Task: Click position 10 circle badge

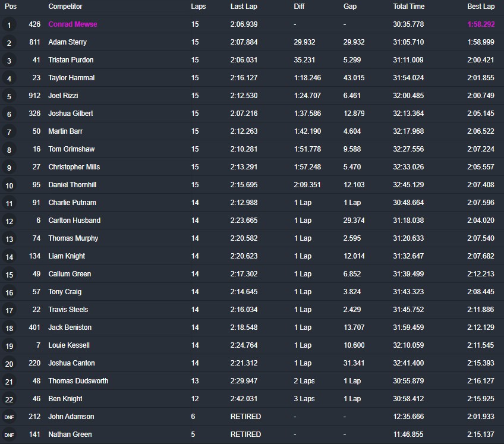Action: pyautogui.click(x=9, y=185)
